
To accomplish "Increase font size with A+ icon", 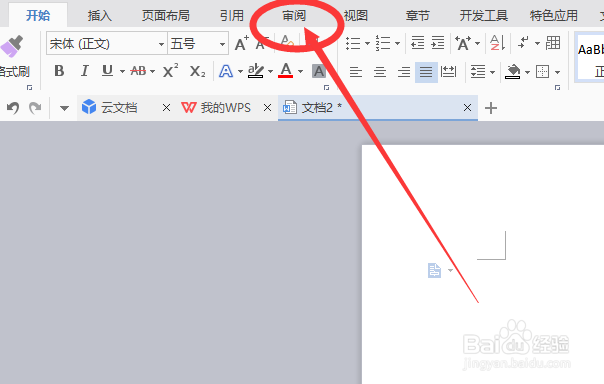I will coord(242,43).
